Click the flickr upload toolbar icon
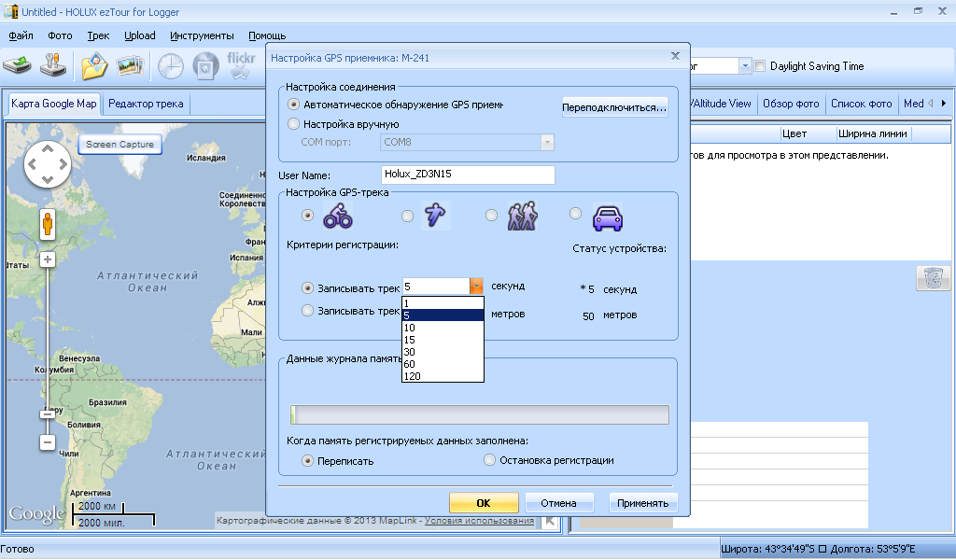 coord(241,65)
